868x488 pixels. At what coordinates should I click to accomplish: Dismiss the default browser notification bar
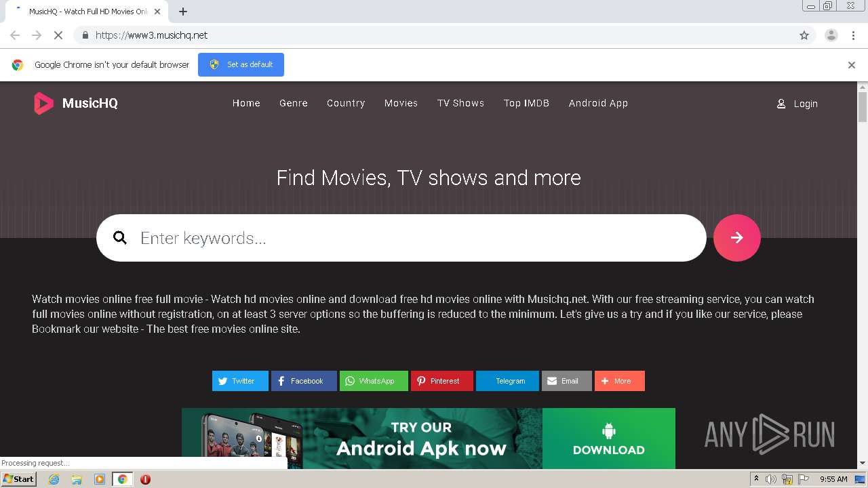coord(852,65)
